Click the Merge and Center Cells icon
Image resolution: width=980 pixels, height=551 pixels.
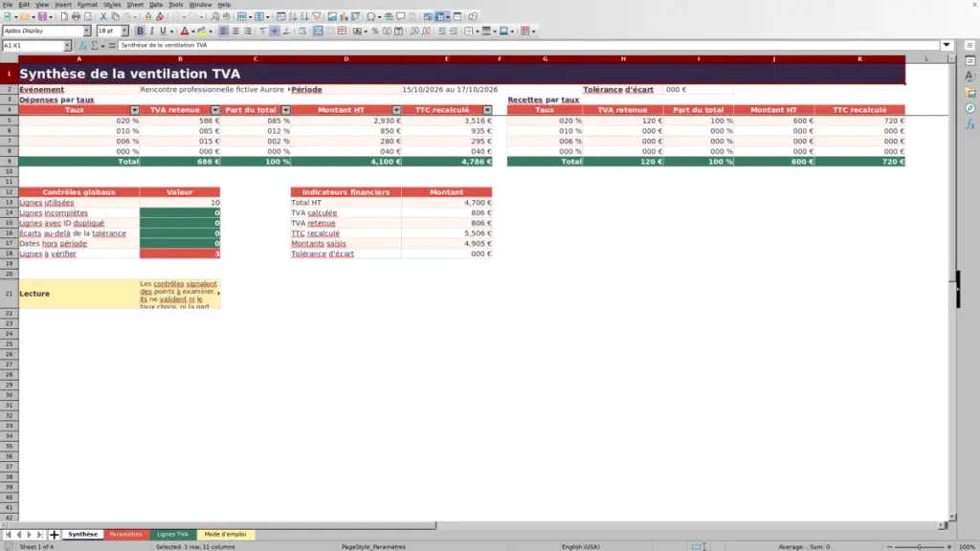click(x=318, y=31)
